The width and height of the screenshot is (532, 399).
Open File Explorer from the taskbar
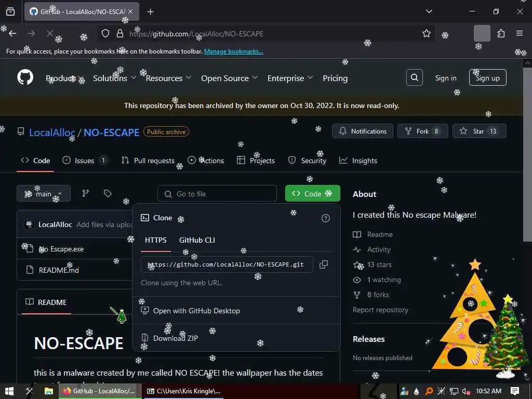[x=49, y=391]
